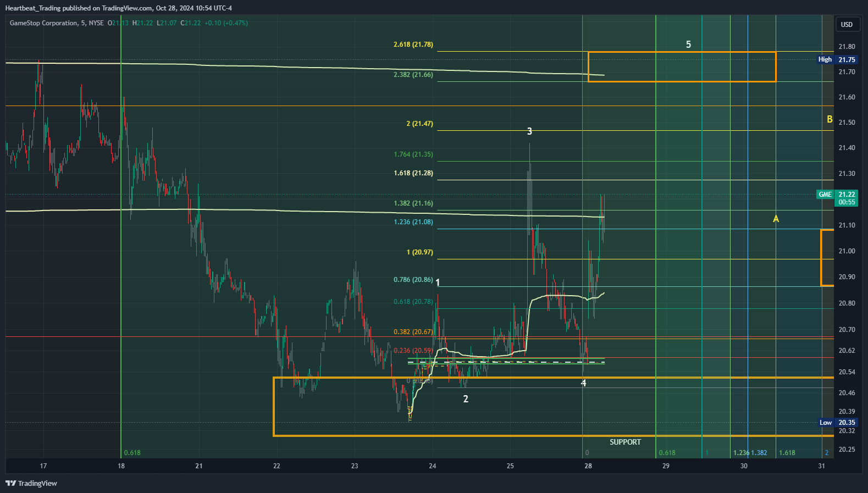Click the GME 21.22 current price tag
Screen dimensions: 868x493
pyautogui.click(x=837, y=198)
